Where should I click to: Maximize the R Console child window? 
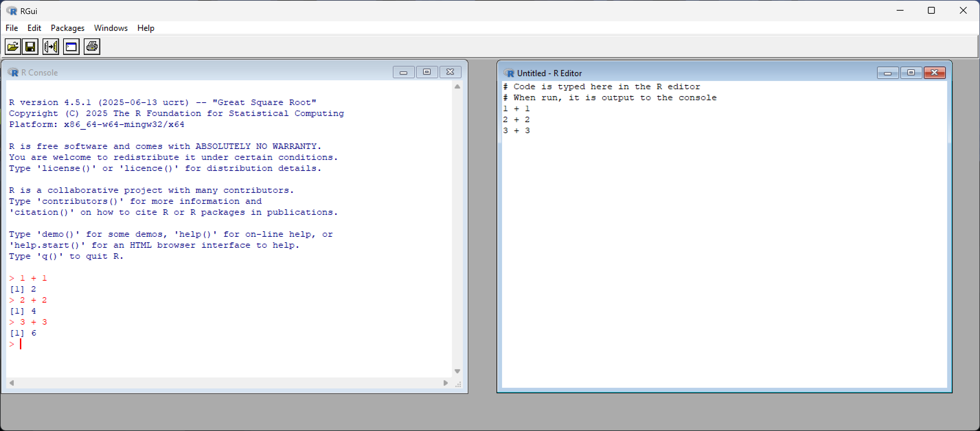pyautogui.click(x=427, y=72)
